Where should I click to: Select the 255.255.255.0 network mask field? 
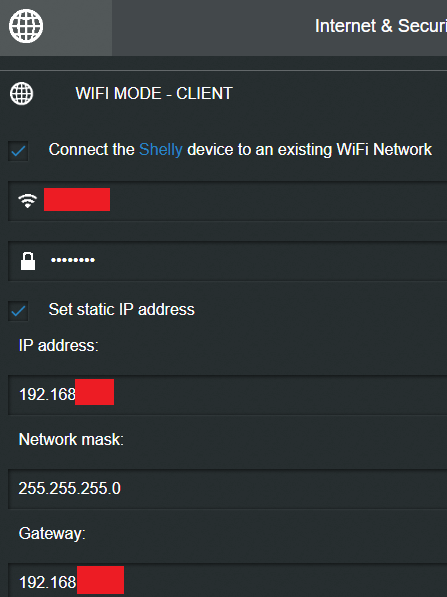[227, 489]
